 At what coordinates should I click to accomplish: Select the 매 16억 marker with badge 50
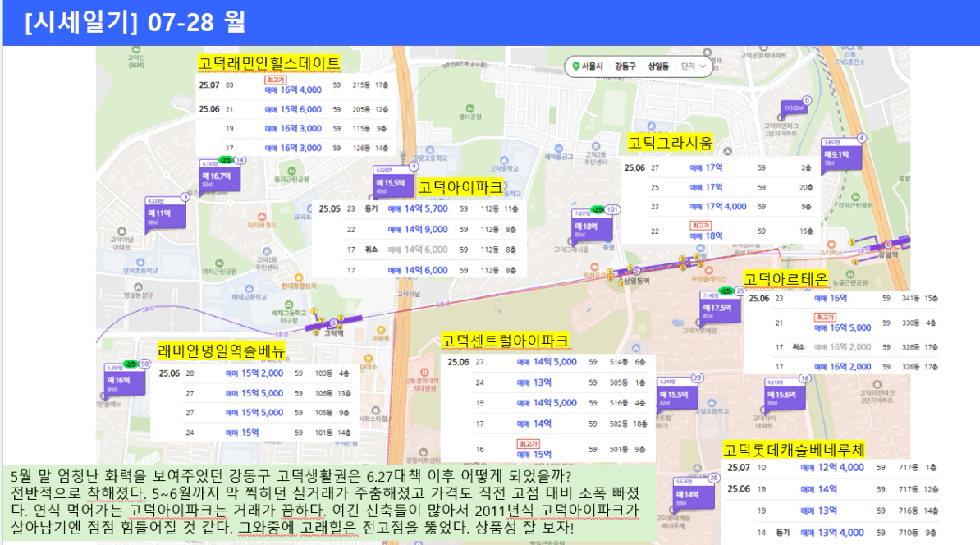tap(125, 381)
